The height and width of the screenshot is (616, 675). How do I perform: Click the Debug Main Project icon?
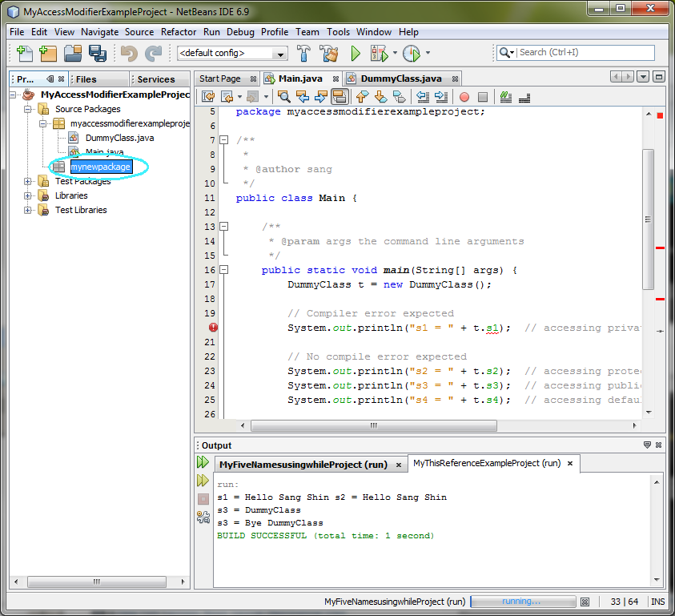(379, 53)
